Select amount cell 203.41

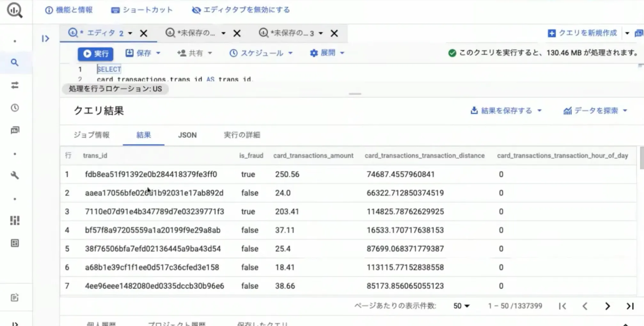coord(287,212)
